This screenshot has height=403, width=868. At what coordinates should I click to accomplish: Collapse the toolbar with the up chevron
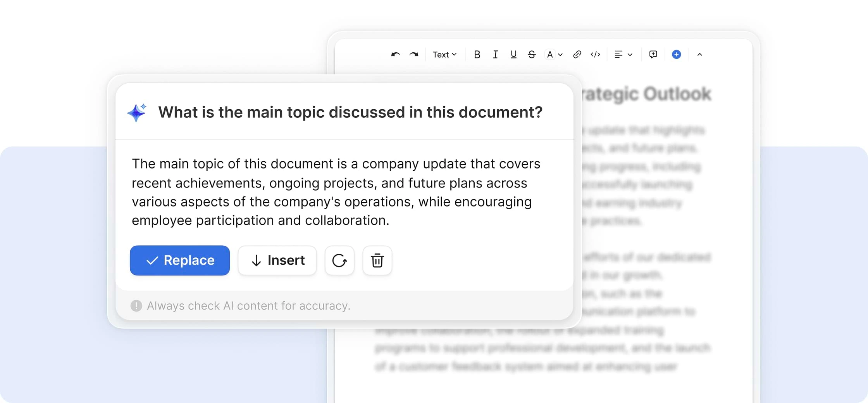(700, 55)
